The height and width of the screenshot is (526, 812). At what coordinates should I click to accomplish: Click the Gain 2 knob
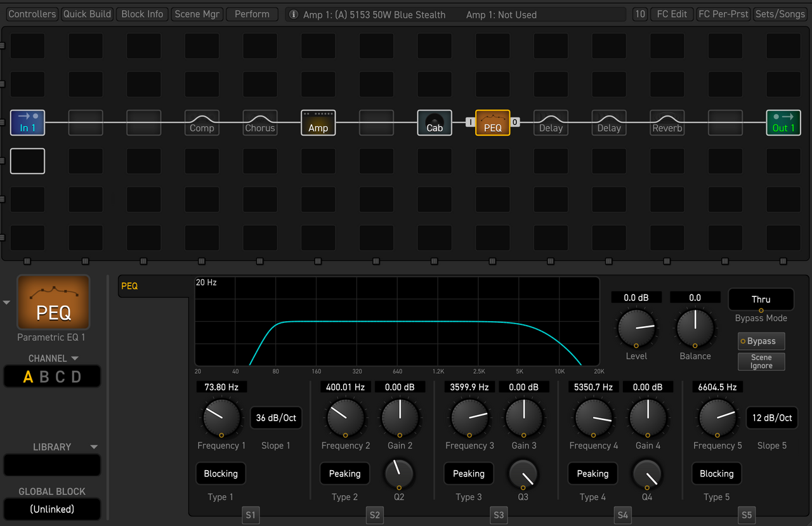pyautogui.click(x=400, y=418)
